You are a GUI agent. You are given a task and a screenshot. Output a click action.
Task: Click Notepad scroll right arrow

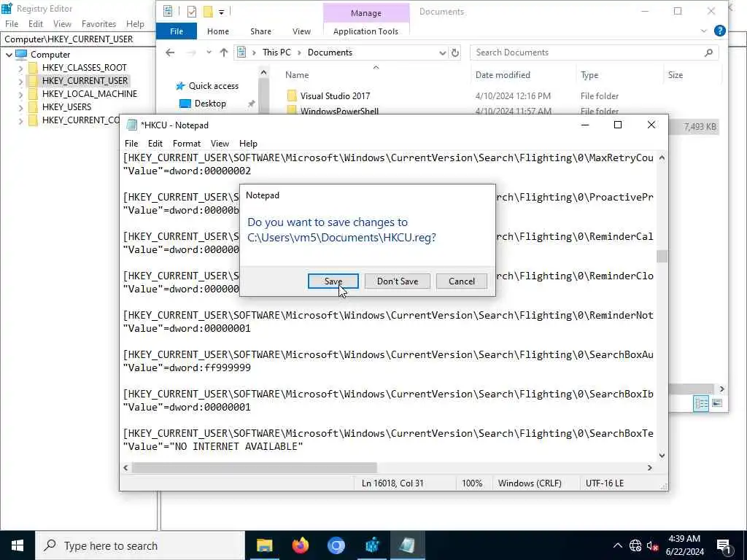[650, 468]
